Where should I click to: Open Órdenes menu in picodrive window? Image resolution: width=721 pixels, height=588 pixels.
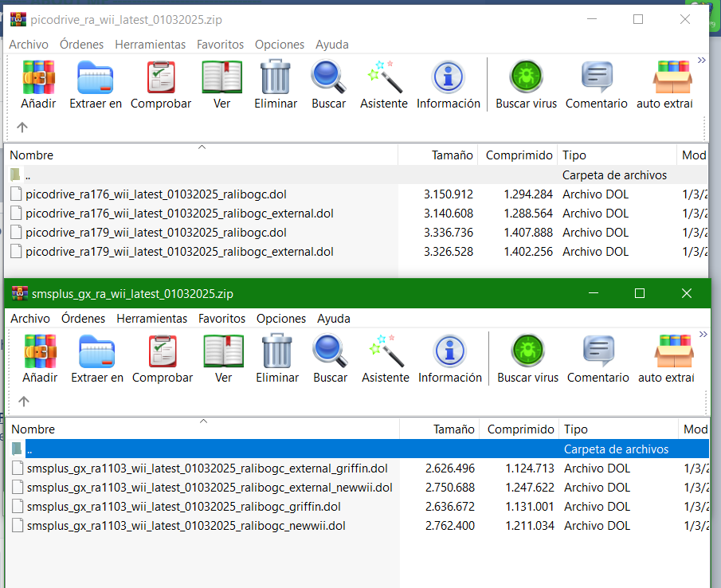click(x=82, y=45)
